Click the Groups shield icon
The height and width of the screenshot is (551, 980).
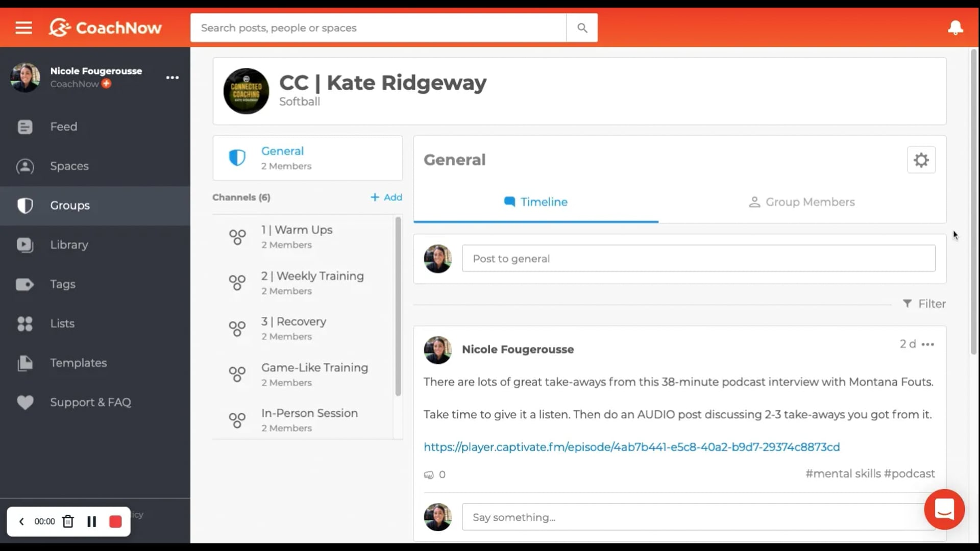tap(25, 206)
